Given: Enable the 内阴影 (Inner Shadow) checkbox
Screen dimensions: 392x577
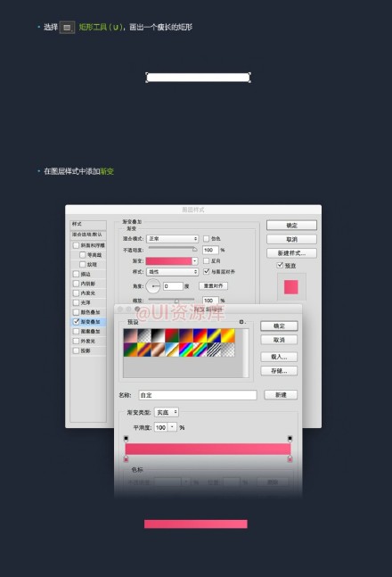Looking at the screenshot, I should pyautogui.click(x=76, y=284).
